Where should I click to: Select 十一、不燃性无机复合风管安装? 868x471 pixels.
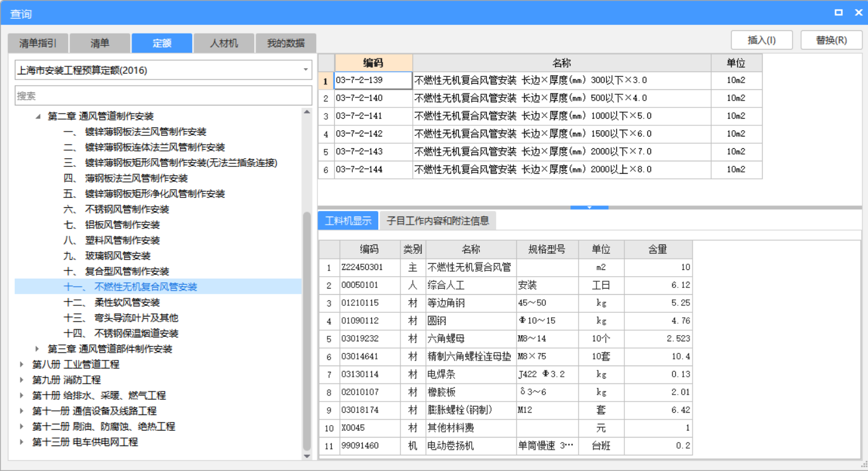(130, 287)
